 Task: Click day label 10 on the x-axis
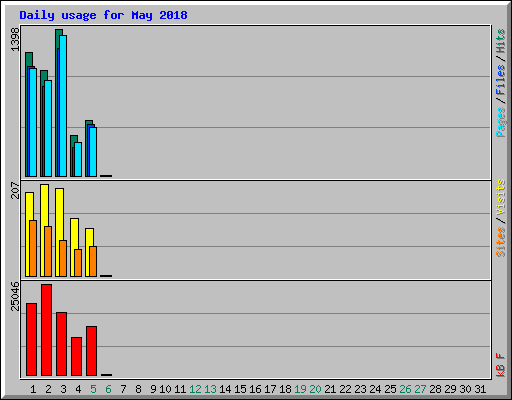pos(165,389)
